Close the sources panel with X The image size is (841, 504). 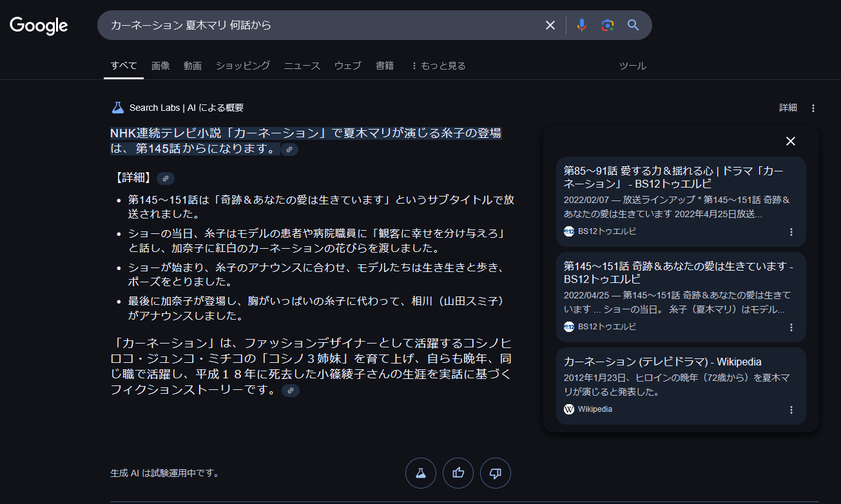pos(791,141)
